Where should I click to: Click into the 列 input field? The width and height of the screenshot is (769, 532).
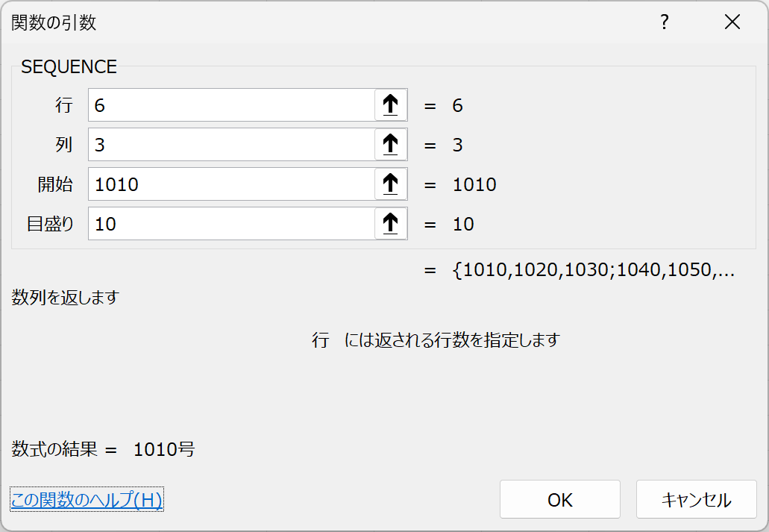point(231,145)
